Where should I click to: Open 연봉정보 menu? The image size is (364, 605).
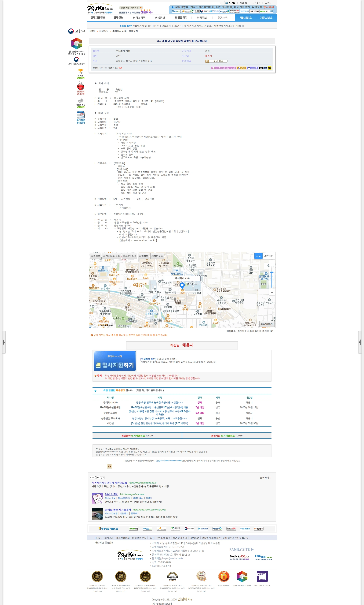click(160, 18)
